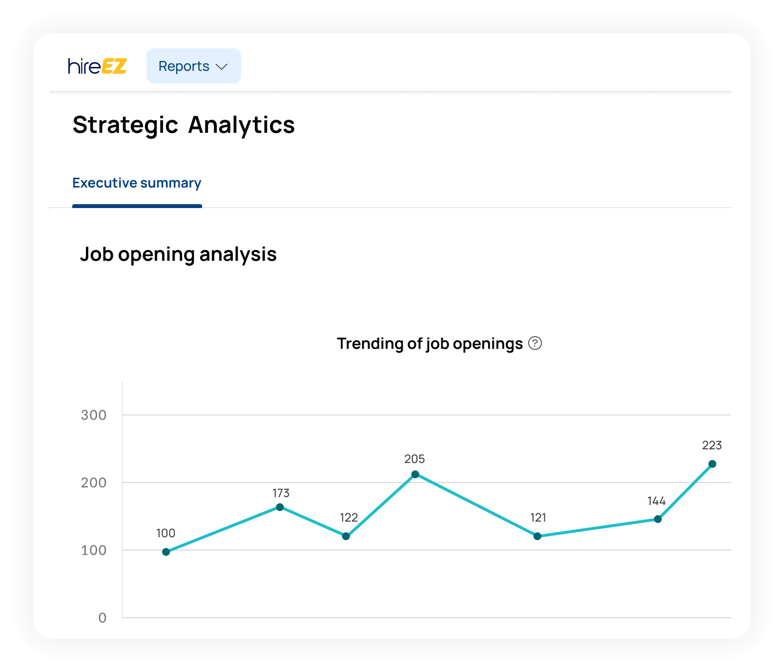Click the Strategic Analytics page heading

[x=184, y=125]
